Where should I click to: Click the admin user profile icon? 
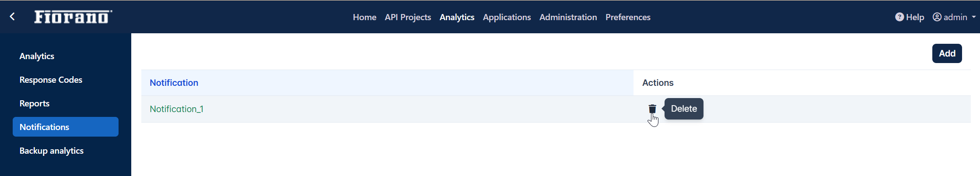[937, 17]
